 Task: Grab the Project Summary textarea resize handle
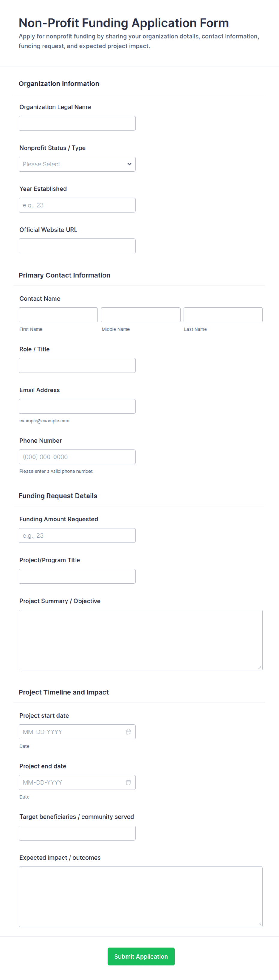tap(259, 667)
